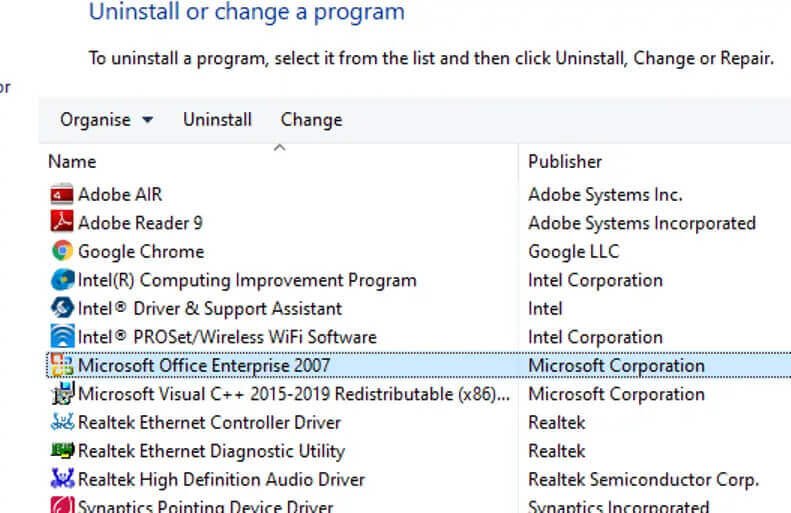Sort list by Name column header
This screenshot has height=513, width=791.
72,161
